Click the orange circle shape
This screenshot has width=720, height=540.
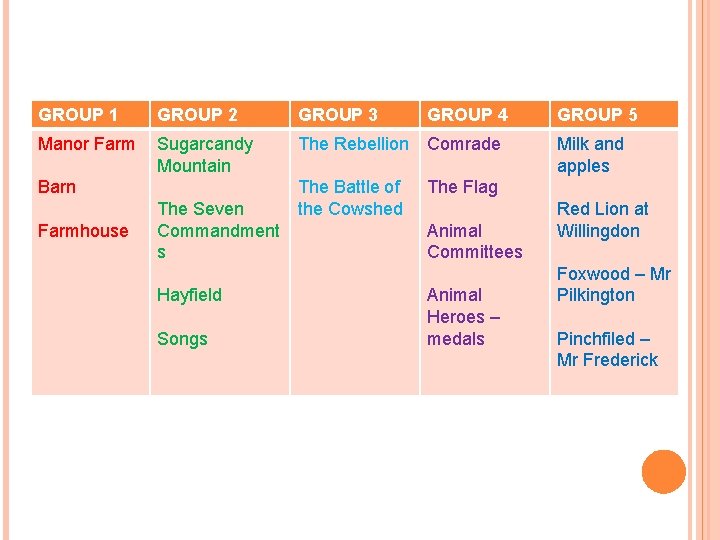pos(664,472)
